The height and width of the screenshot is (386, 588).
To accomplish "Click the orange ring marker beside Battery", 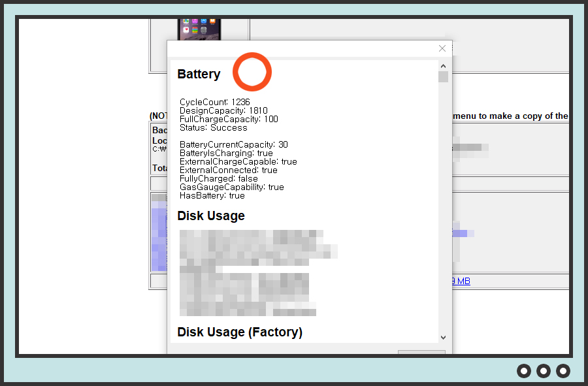I will coord(252,72).
